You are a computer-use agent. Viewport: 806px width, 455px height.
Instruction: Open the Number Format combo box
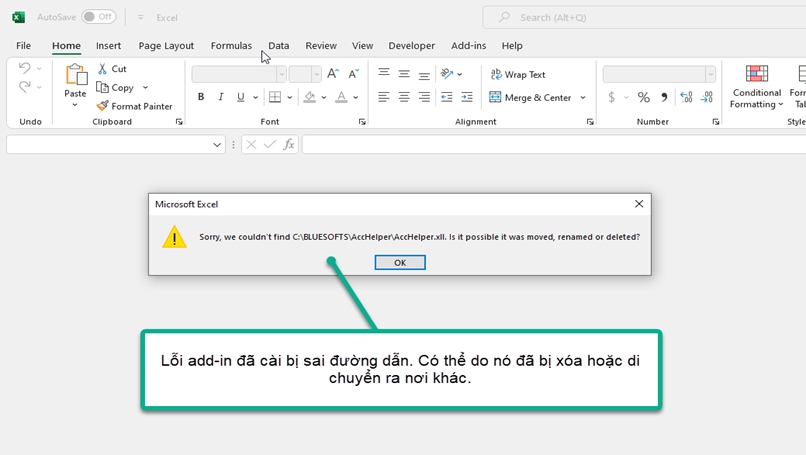659,74
